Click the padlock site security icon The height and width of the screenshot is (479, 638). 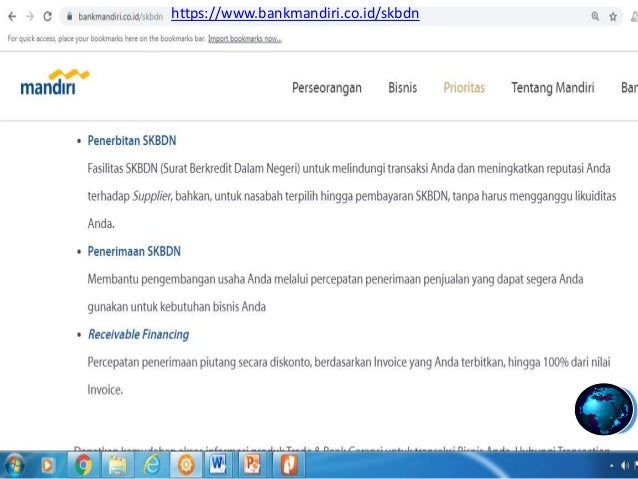coord(70,16)
